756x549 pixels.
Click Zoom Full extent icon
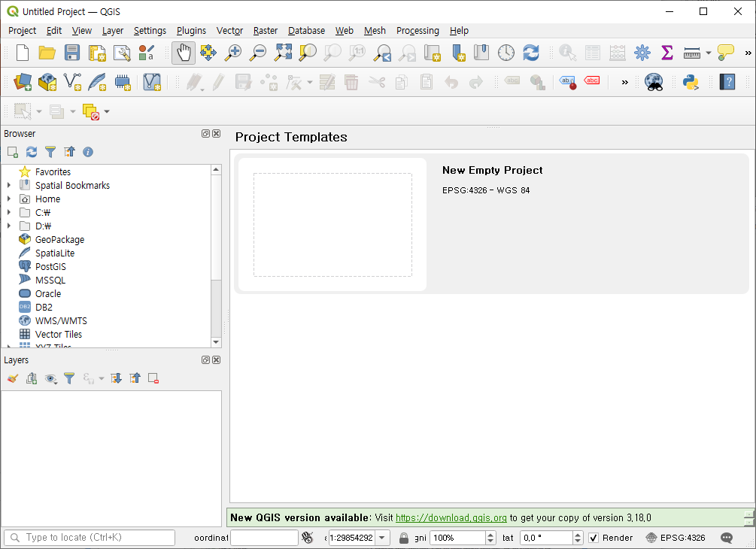pos(283,53)
